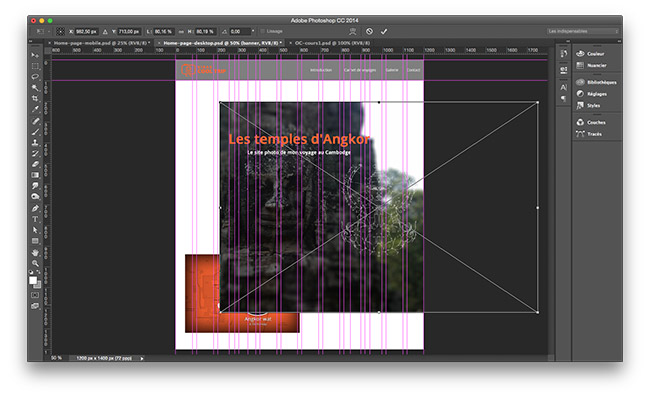
Task: Select the Dodge tool
Action: coord(35,196)
